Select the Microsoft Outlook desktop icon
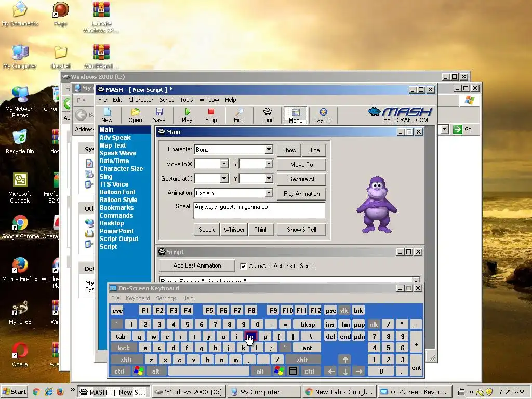Image resolution: width=532 pixels, height=399 pixels. (x=20, y=188)
